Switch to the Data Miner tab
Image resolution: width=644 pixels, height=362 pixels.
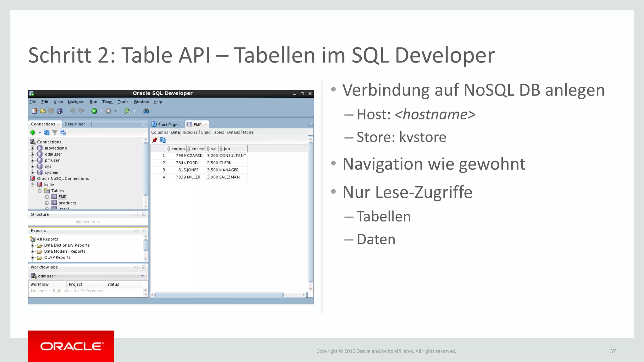pos(75,124)
